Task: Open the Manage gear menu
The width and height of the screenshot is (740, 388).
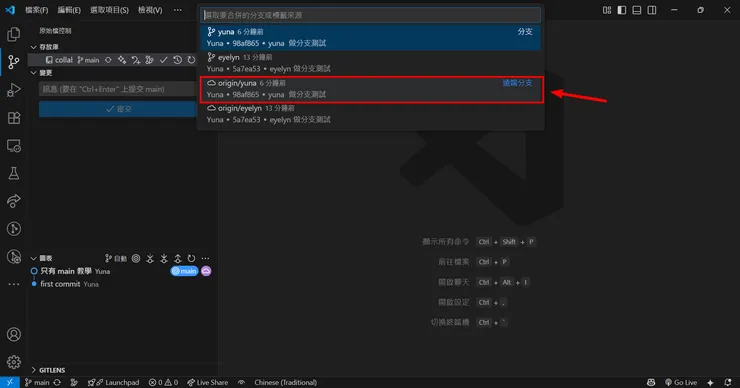Action: pos(14,362)
